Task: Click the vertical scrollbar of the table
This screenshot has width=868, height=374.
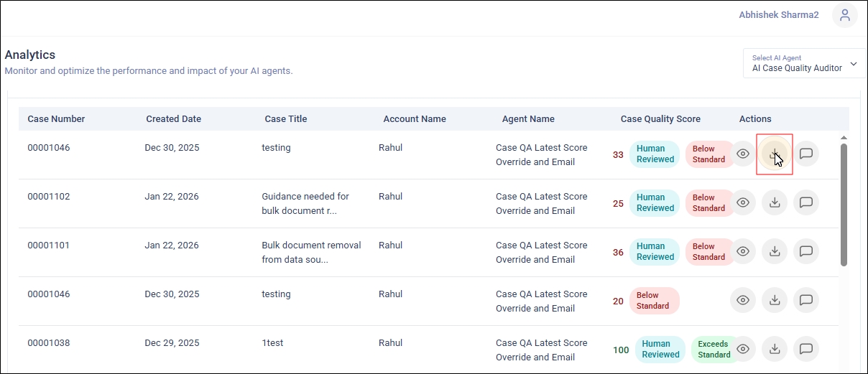Action: [844, 205]
